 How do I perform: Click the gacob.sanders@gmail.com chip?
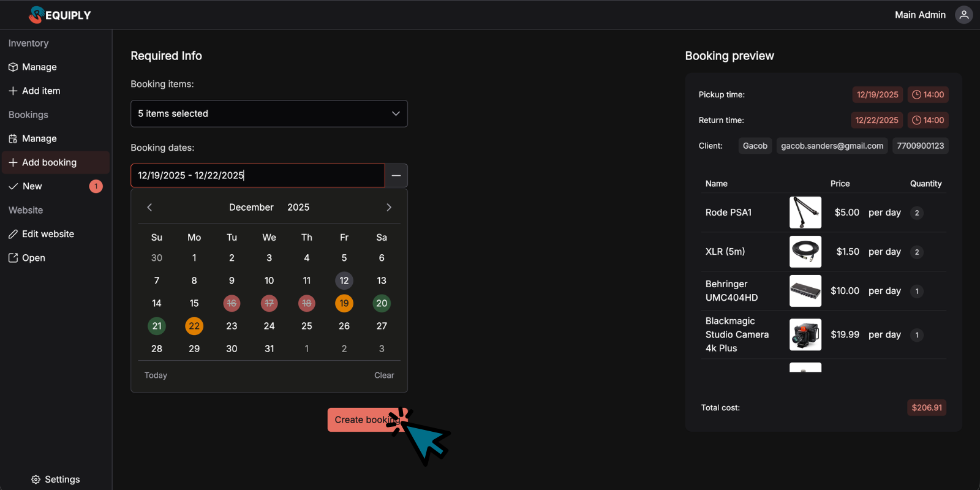pyautogui.click(x=832, y=146)
